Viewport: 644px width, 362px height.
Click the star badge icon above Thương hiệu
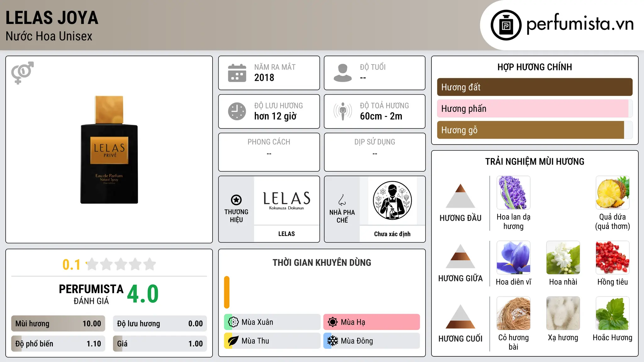[236, 200]
